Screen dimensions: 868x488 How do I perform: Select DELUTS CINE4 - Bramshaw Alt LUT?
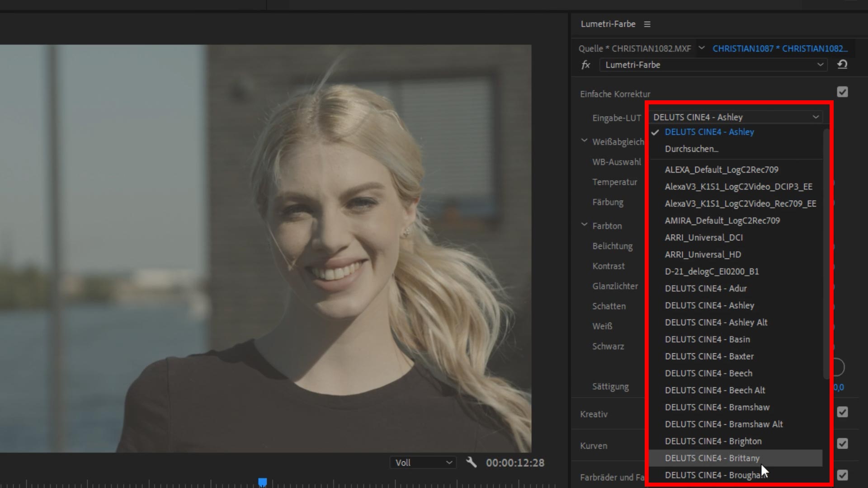(736, 424)
